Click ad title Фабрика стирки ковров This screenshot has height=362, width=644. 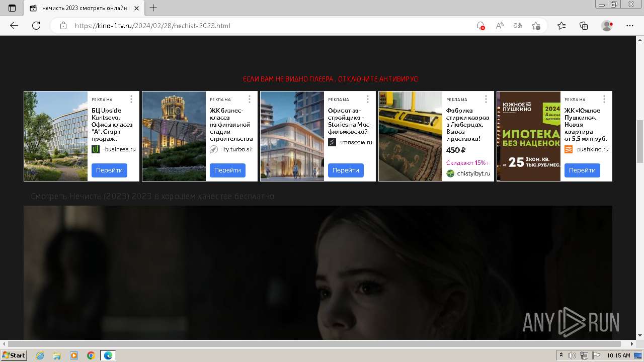(x=467, y=124)
